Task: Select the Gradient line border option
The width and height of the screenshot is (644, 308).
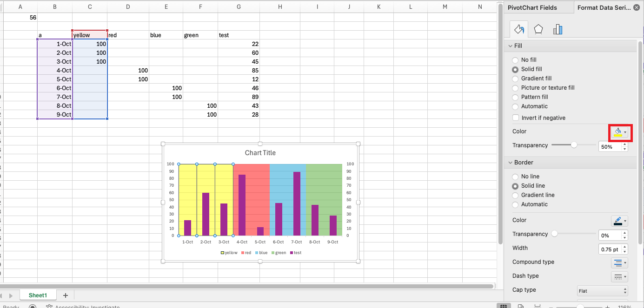Action: (515, 195)
